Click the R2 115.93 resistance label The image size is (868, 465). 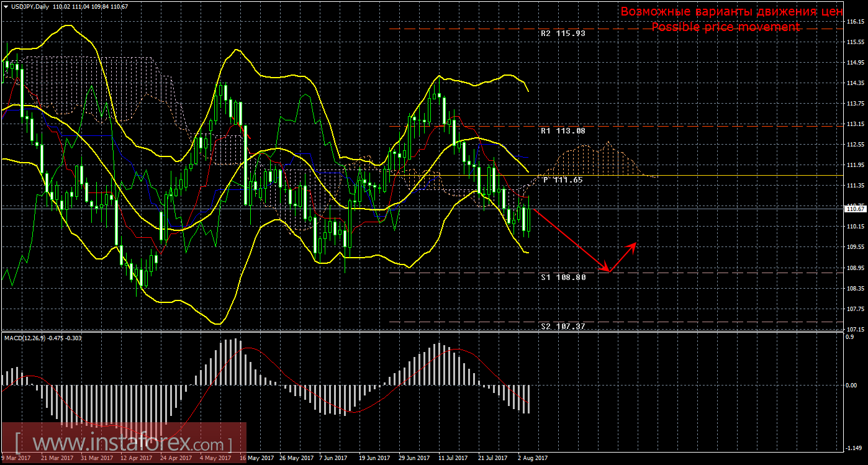(563, 34)
